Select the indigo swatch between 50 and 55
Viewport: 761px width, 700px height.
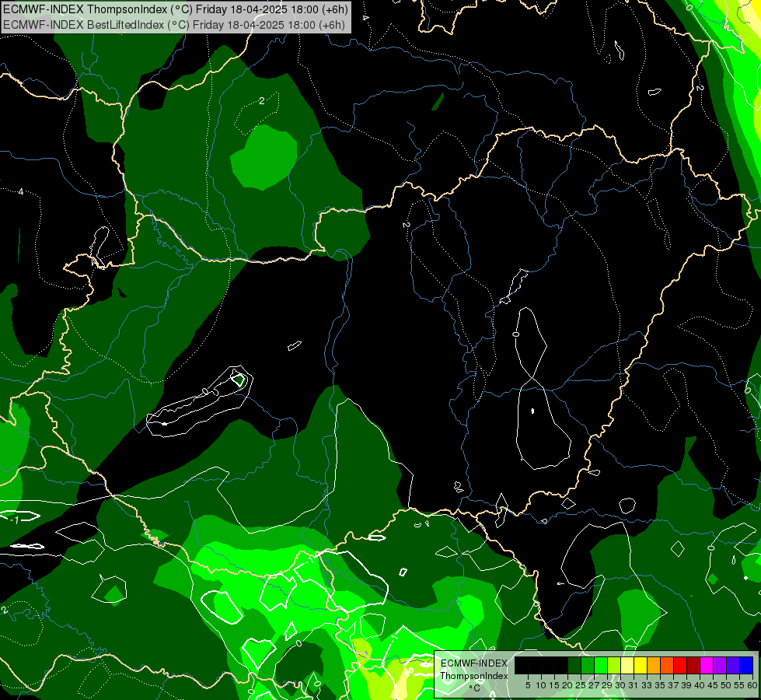coord(733,665)
